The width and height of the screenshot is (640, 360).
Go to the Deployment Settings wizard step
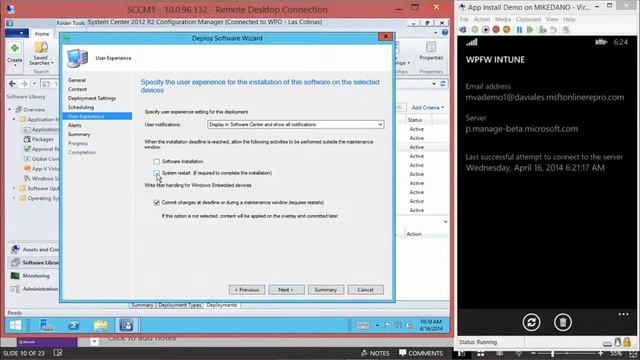[92, 98]
